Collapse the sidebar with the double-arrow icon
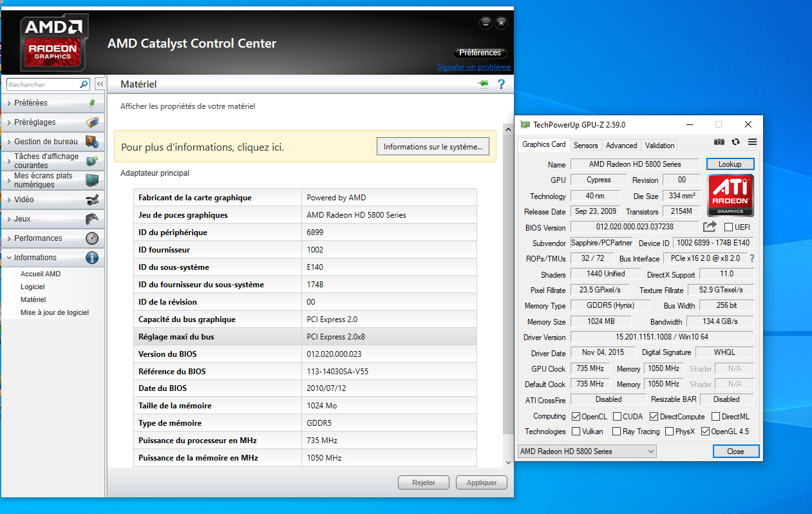Screen dimensions: 812x514 100,84
